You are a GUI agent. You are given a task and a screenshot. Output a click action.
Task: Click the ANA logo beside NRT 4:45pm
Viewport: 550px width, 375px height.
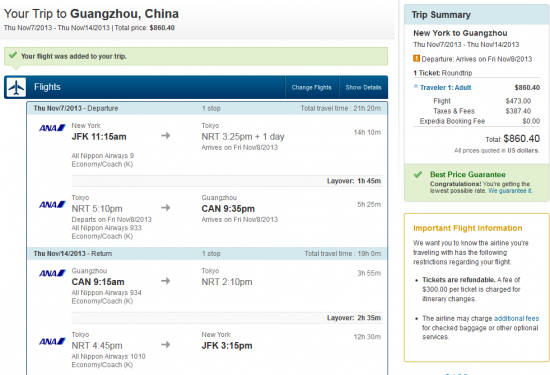point(52,341)
